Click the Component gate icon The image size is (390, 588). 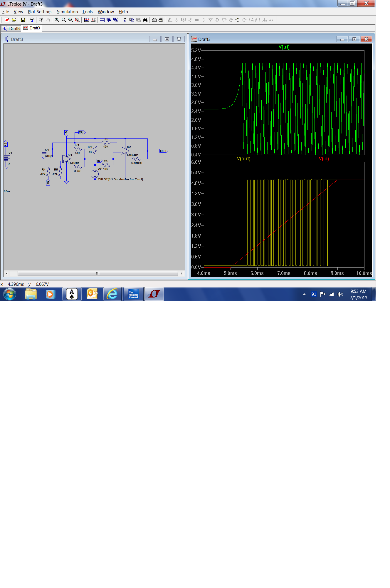click(217, 20)
